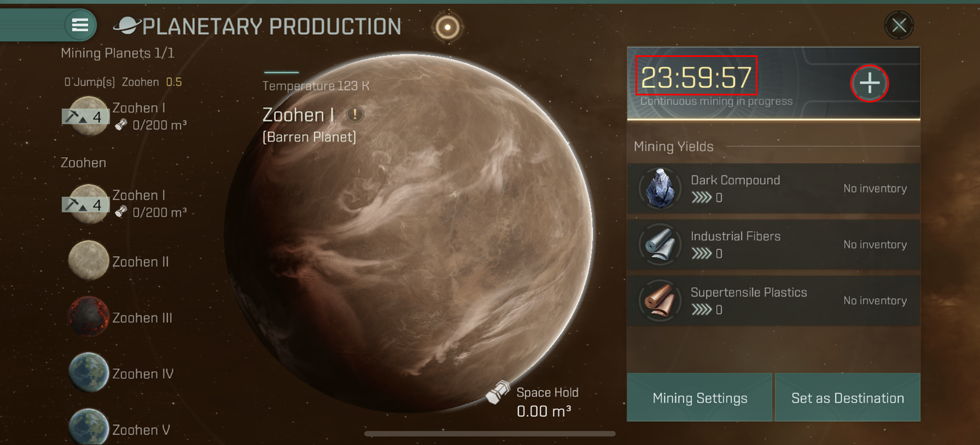Select the Industrial Fibers icon

[659, 244]
